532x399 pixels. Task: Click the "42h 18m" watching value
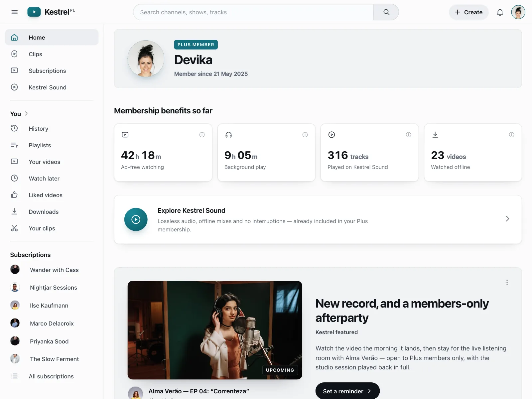[x=141, y=155]
